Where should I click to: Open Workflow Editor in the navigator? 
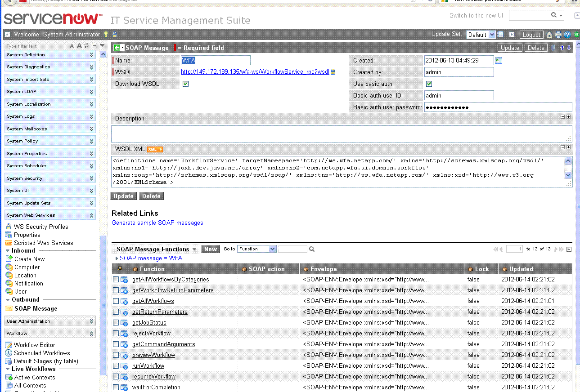tap(34, 345)
